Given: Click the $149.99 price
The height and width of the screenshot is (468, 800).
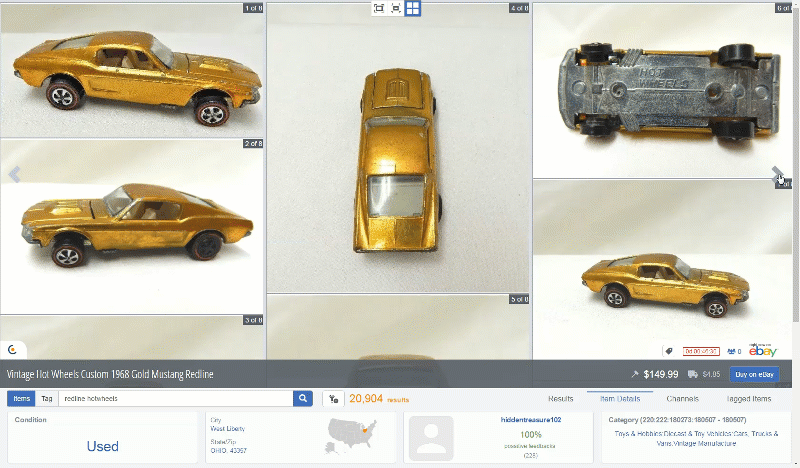Looking at the screenshot, I should (661, 374).
